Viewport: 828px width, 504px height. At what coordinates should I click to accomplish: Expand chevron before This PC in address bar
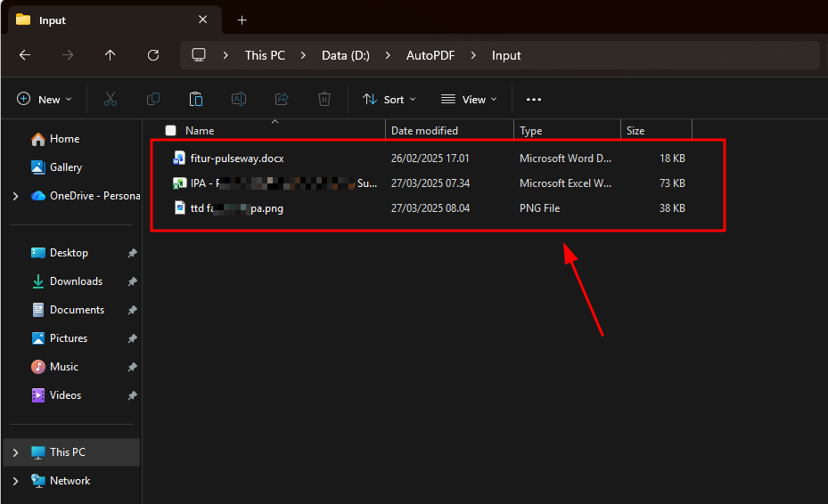click(x=225, y=55)
